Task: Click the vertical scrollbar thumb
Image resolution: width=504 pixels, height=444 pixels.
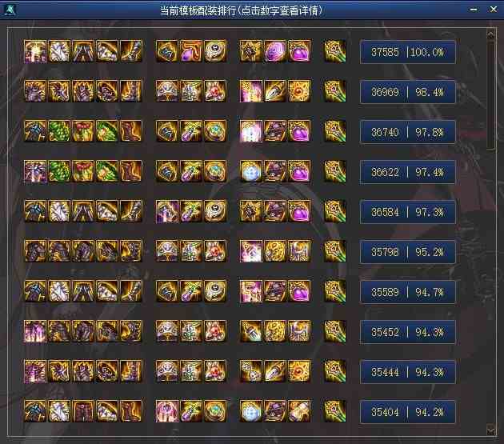Action: [490, 95]
